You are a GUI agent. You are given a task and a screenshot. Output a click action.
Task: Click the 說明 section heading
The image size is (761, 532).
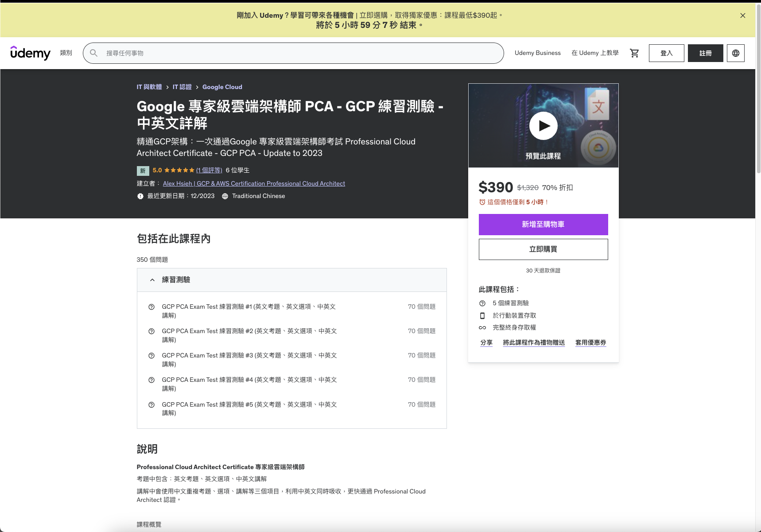tap(147, 449)
